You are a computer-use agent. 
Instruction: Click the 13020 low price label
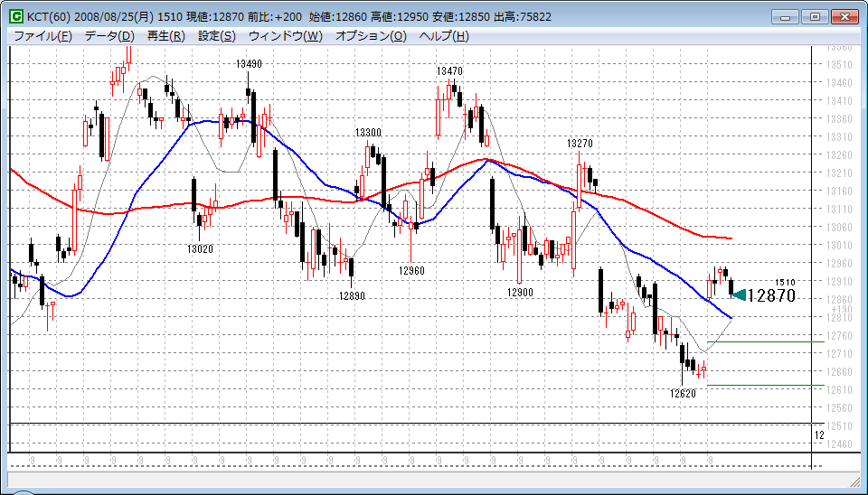click(200, 248)
